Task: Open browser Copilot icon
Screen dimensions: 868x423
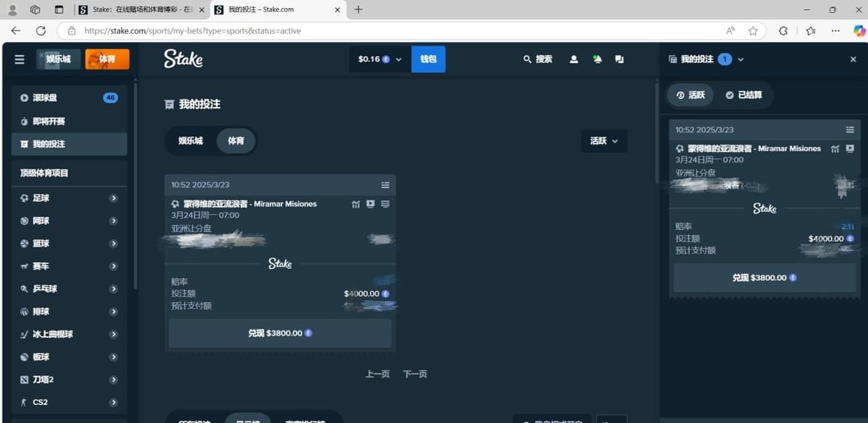Action: point(859,31)
